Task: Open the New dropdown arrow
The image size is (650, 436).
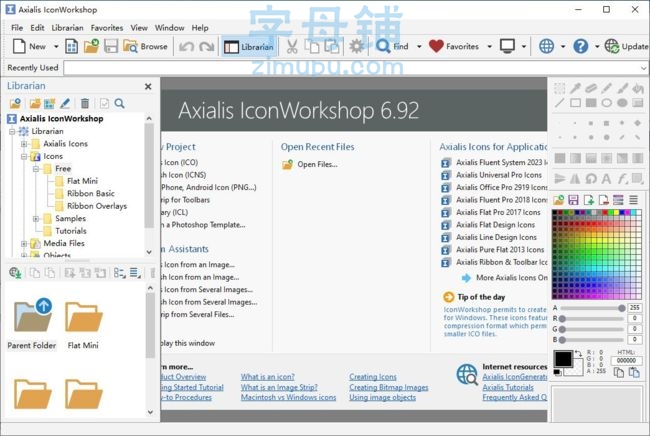Action: coord(56,46)
